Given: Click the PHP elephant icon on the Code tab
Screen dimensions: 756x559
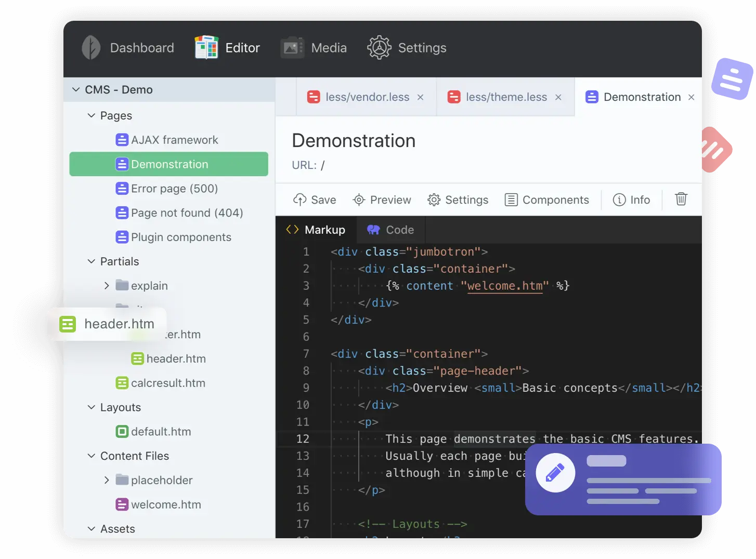Looking at the screenshot, I should [x=373, y=229].
